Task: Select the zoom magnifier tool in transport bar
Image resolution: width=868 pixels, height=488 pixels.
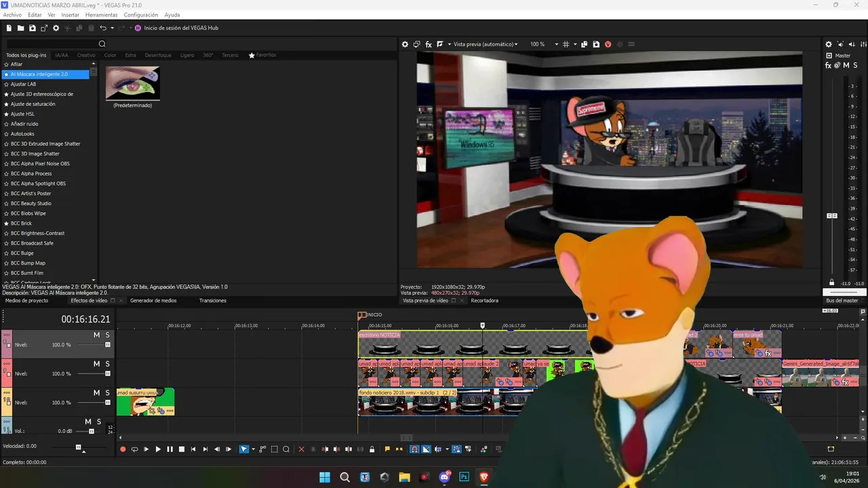Action: coord(286,449)
